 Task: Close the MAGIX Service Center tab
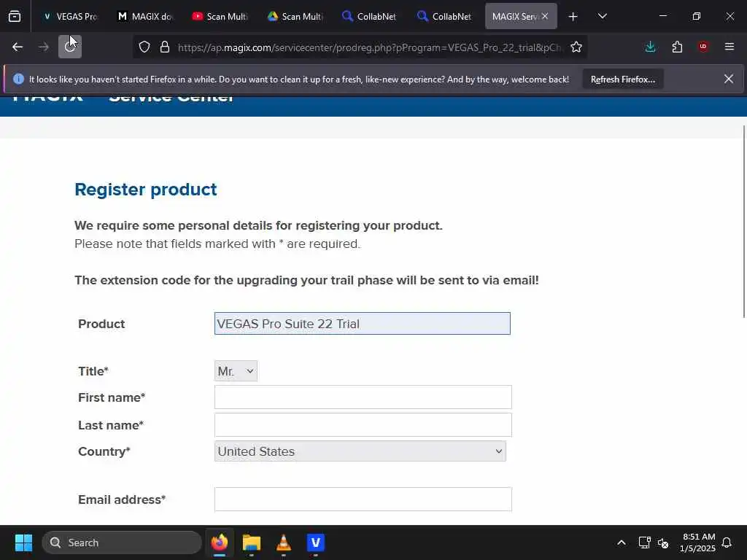click(x=544, y=16)
